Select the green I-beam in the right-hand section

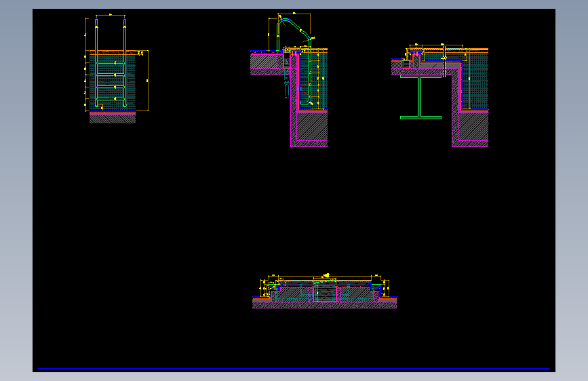click(x=420, y=98)
